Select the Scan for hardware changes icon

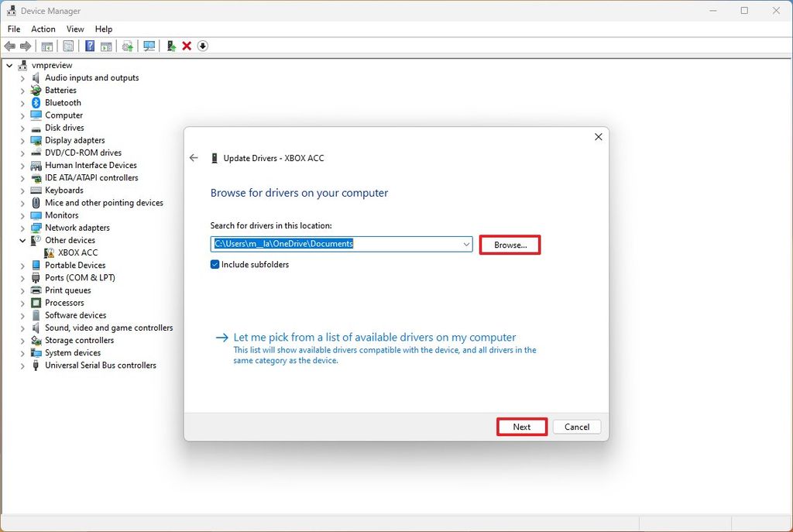(x=150, y=46)
